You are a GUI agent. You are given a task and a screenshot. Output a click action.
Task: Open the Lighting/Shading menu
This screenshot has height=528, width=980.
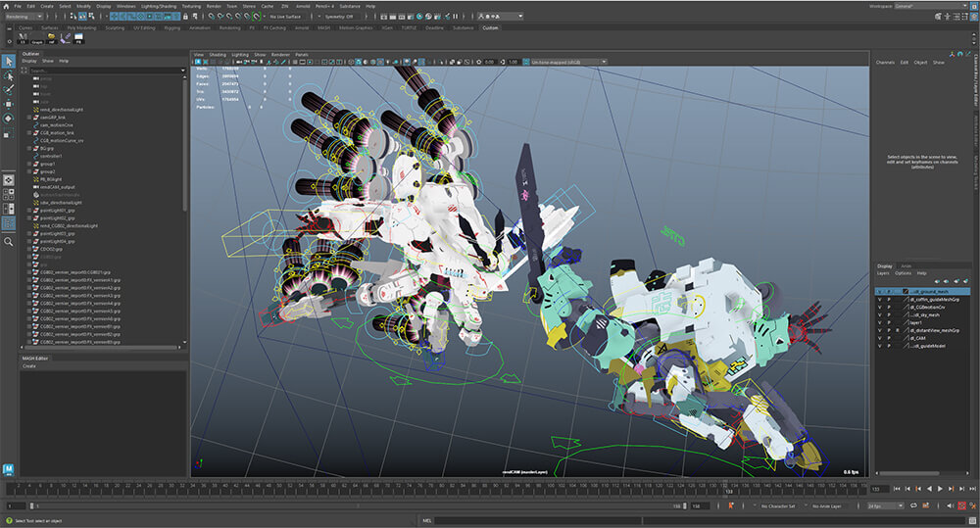coord(159,6)
